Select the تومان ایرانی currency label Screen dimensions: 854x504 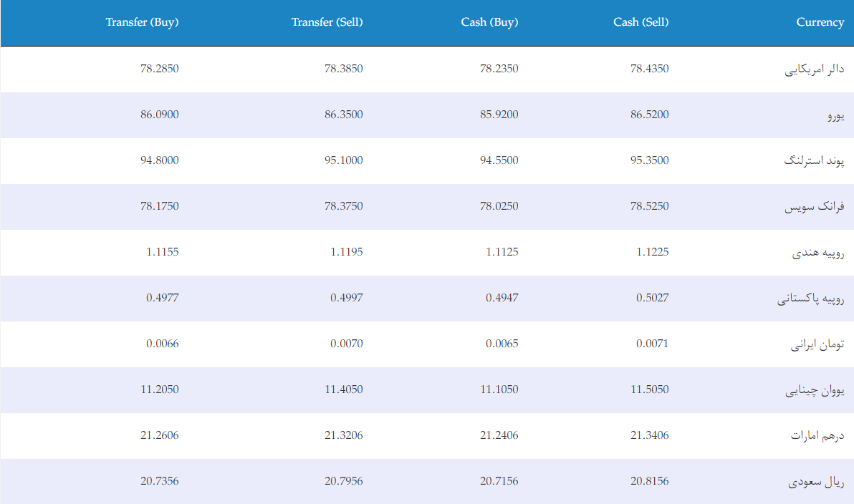817,344
